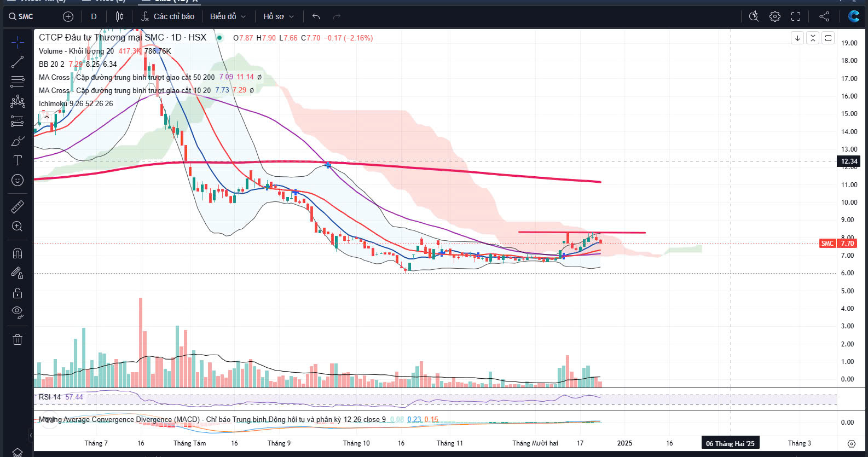Select the text annotation tool

tap(18, 160)
